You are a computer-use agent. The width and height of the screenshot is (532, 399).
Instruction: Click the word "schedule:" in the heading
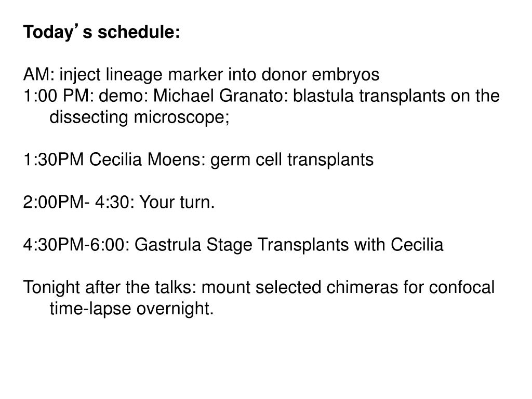[x=139, y=32]
